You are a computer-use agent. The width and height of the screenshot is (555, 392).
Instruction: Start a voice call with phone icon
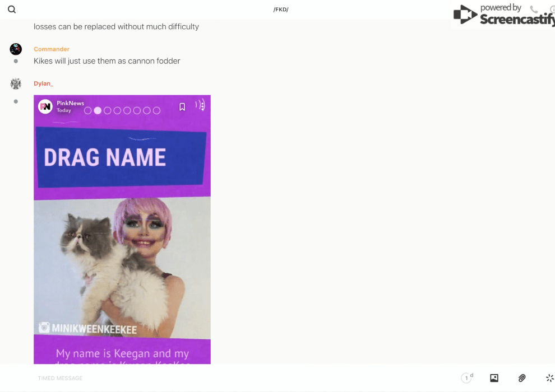click(x=534, y=10)
